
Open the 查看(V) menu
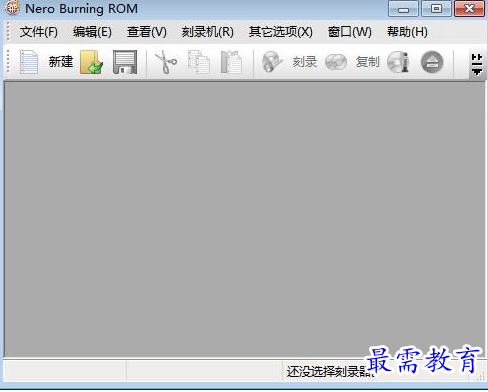tap(147, 32)
